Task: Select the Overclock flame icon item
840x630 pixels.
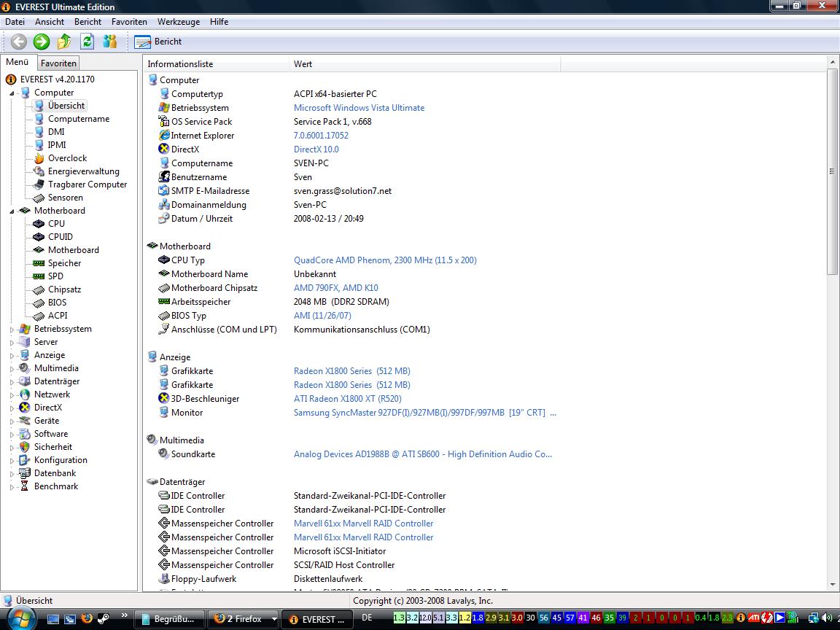Action: point(39,158)
